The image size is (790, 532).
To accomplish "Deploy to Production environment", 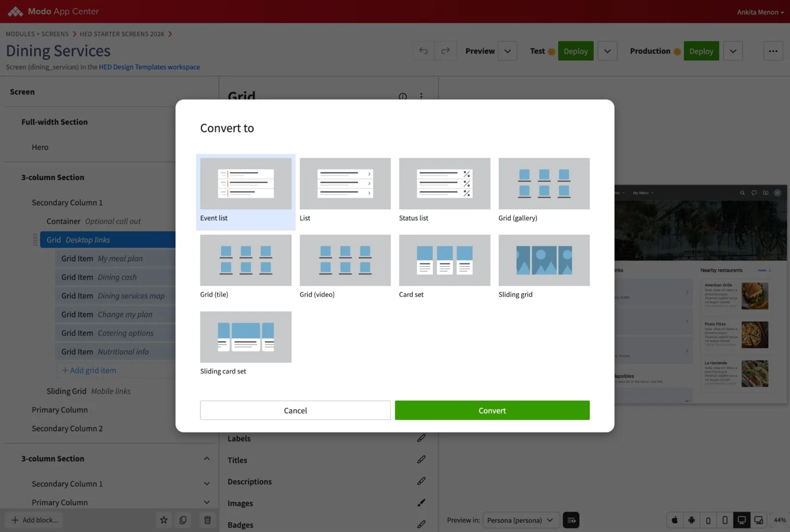I will click(x=701, y=51).
